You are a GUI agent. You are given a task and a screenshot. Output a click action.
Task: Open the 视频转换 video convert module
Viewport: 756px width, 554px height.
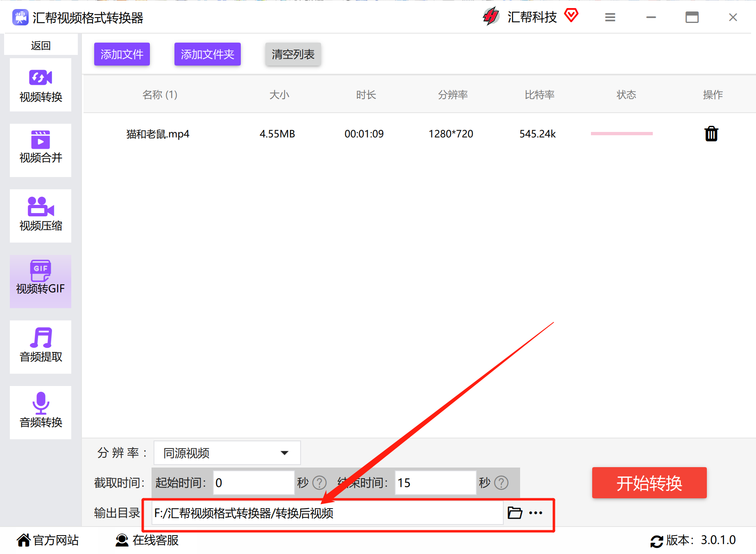click(41, 85)
